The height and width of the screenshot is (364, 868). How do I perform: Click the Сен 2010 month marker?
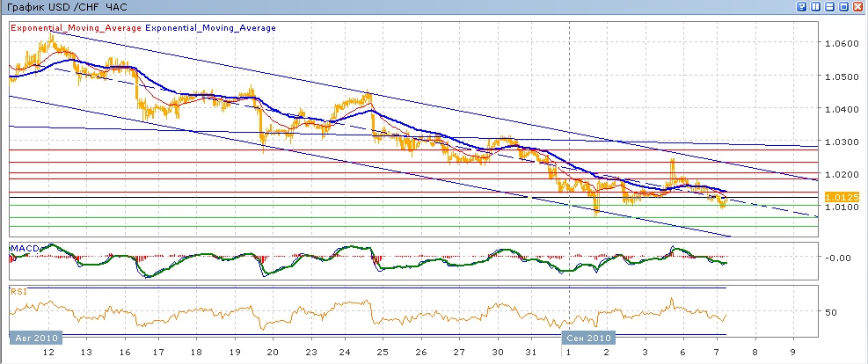tap(588, 338)
